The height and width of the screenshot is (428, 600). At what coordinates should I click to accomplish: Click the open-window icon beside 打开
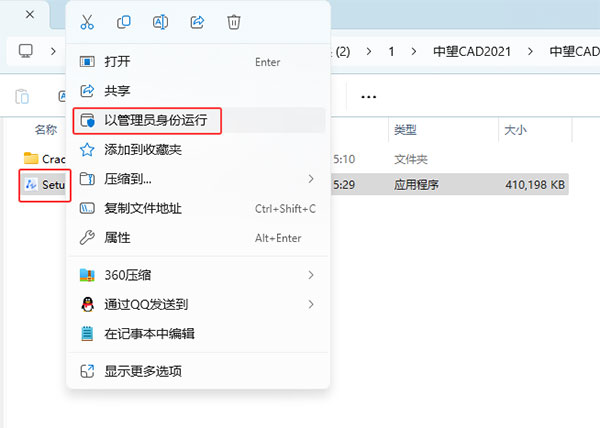(87, 62)
